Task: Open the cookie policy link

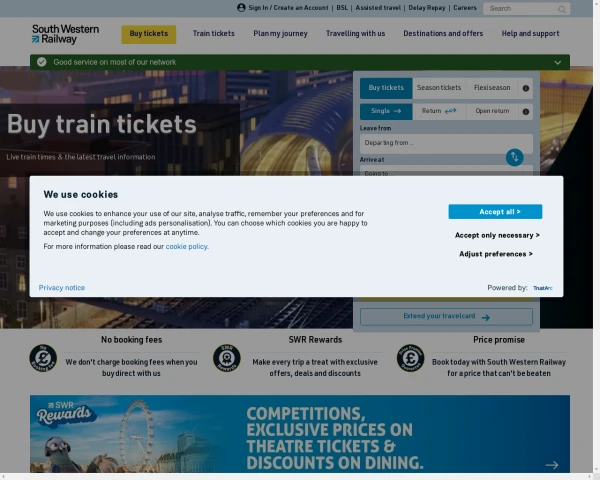Action: [187, 247]
